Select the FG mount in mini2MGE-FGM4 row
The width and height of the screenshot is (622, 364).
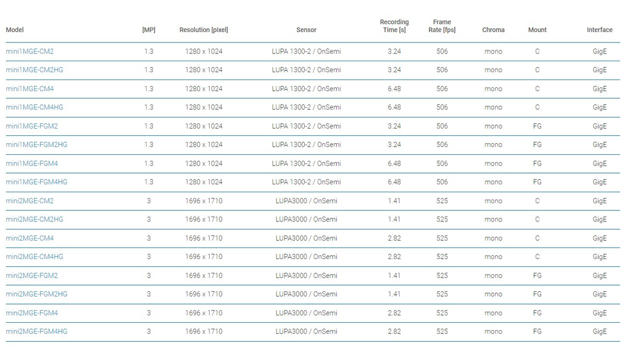(x=537, y=313)
